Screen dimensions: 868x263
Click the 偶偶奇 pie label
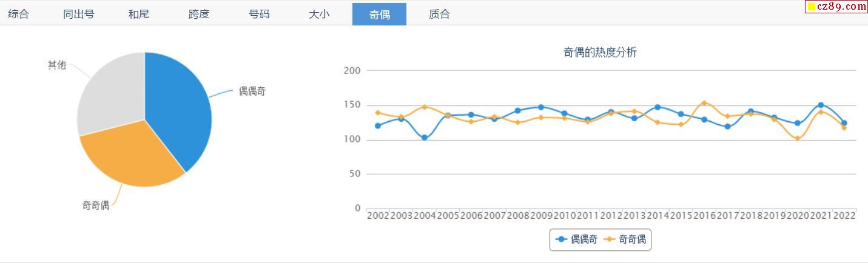(252, 92)
